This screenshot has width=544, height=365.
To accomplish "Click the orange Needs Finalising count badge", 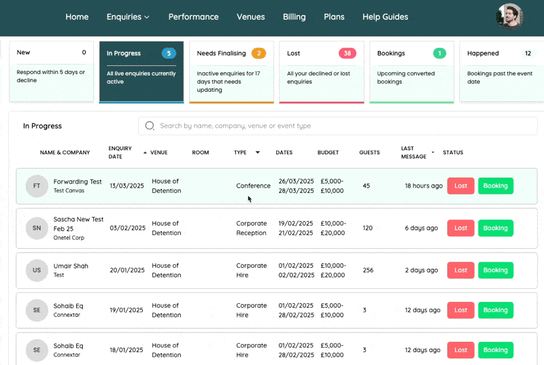I will tap(259, 53).
